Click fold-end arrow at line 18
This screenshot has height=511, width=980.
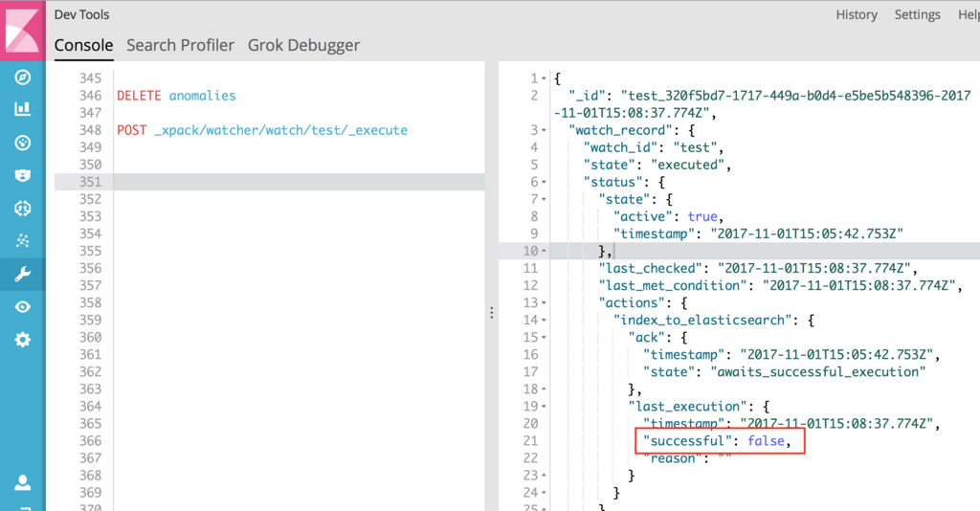click(544, 389)
